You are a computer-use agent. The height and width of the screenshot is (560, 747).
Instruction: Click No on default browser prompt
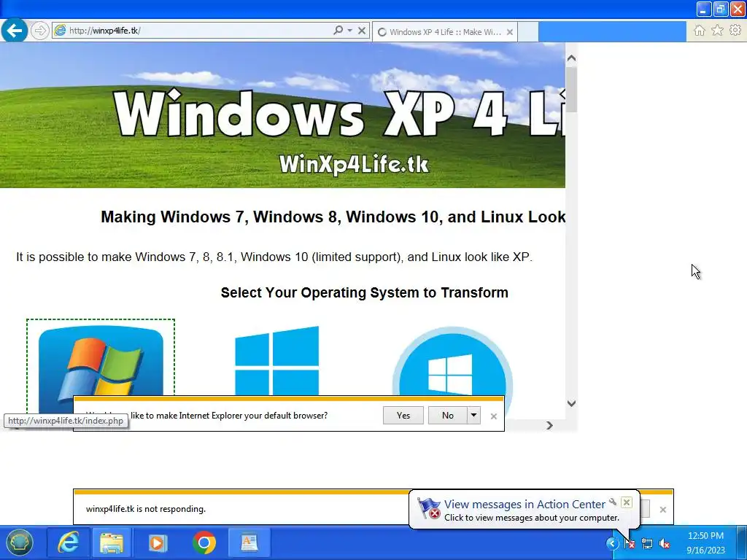(448, 415)
